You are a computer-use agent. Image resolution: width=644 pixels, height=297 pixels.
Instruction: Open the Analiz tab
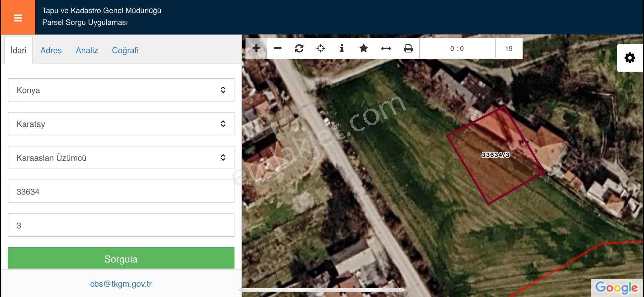click(87, 50)
